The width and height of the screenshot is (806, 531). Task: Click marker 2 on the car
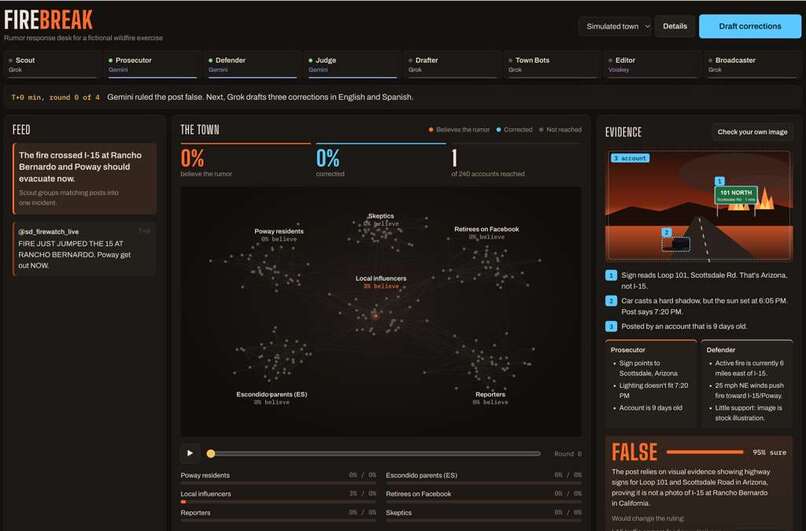[x=666, y=233]
